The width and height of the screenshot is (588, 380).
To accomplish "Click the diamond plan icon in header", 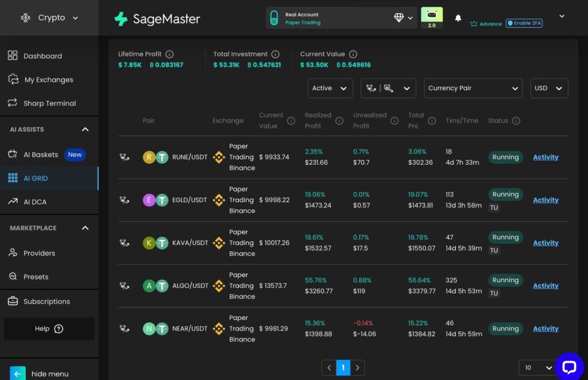I will [x=399, y=18].
